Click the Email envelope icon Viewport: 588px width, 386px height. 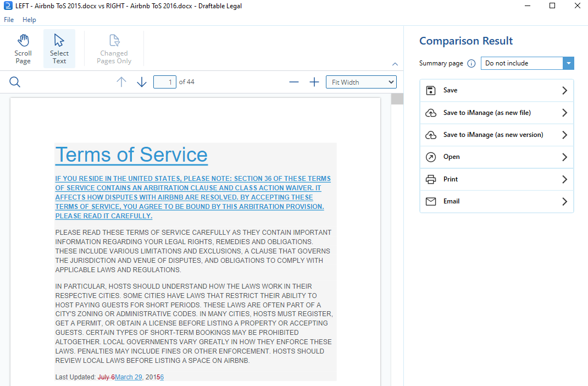pos(431,201)
